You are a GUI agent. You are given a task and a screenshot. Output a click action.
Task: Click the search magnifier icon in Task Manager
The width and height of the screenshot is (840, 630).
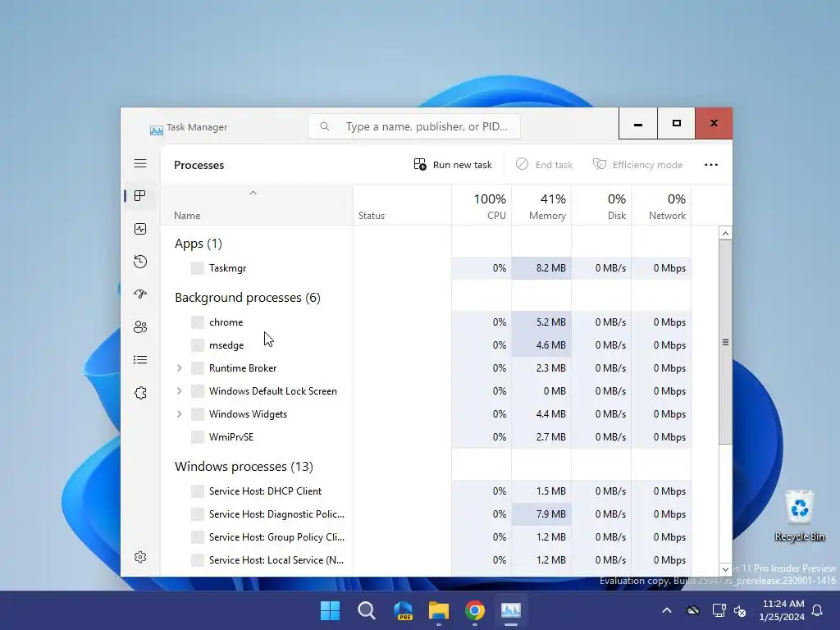point(325,126)
